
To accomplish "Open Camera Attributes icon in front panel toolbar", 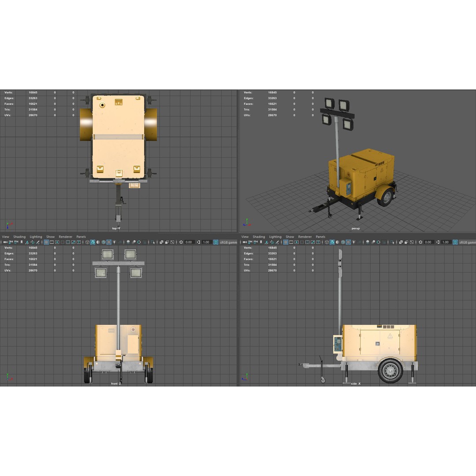I will (x=16, y=242).
